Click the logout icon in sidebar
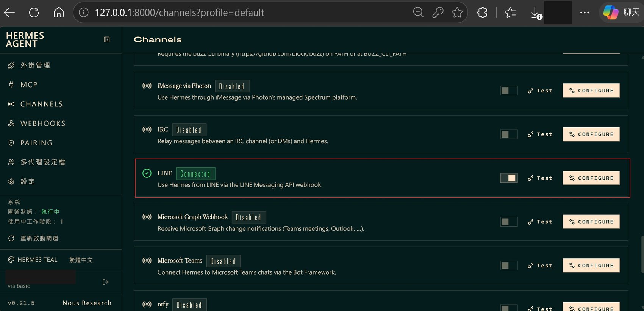 [x=106, y=282]
